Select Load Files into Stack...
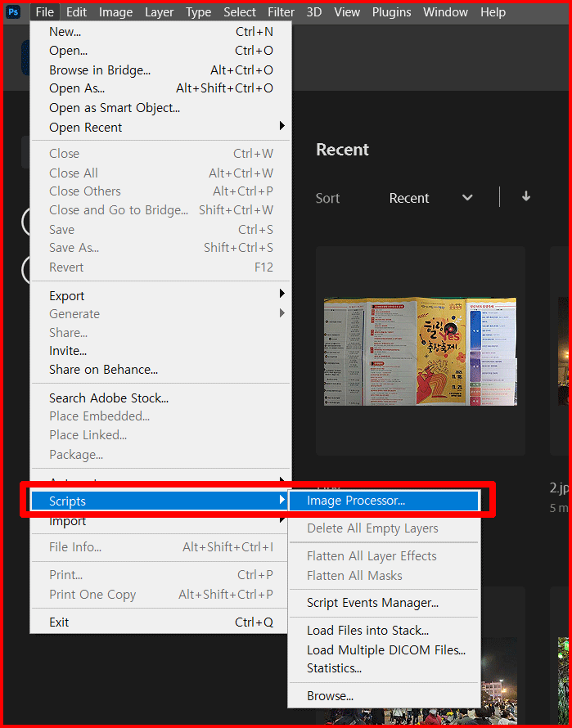 coord(385,631)
